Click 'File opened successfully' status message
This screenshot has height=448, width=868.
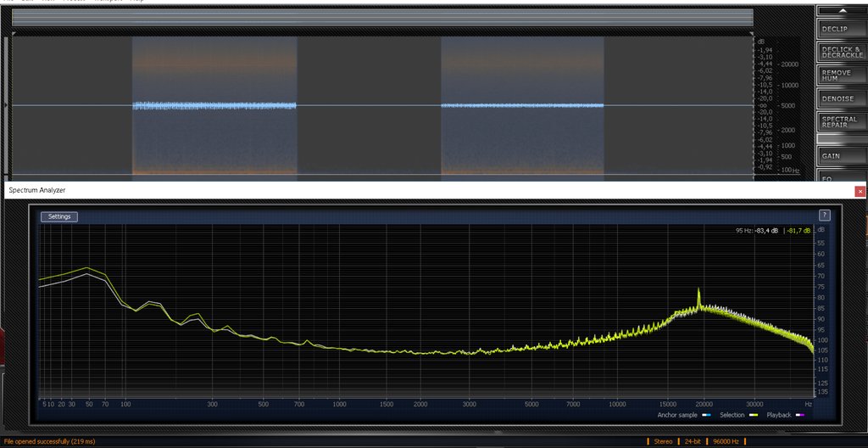point(49,442)
